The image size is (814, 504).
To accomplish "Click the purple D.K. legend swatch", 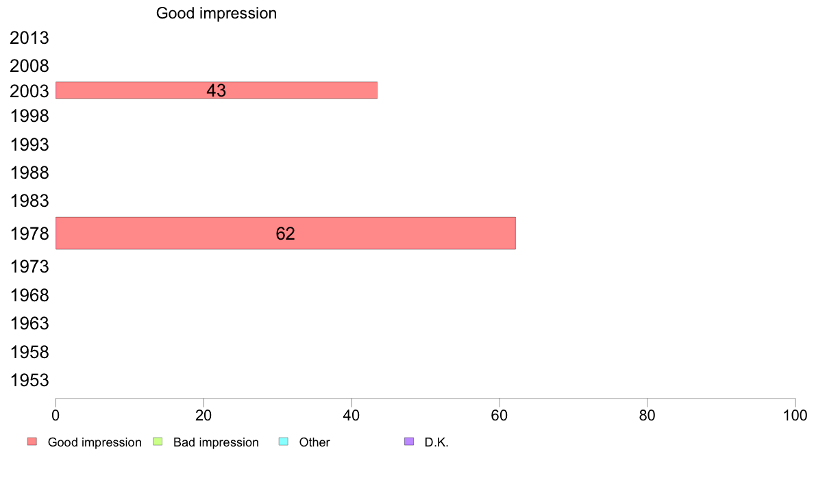I will click(x=409, y=442).
